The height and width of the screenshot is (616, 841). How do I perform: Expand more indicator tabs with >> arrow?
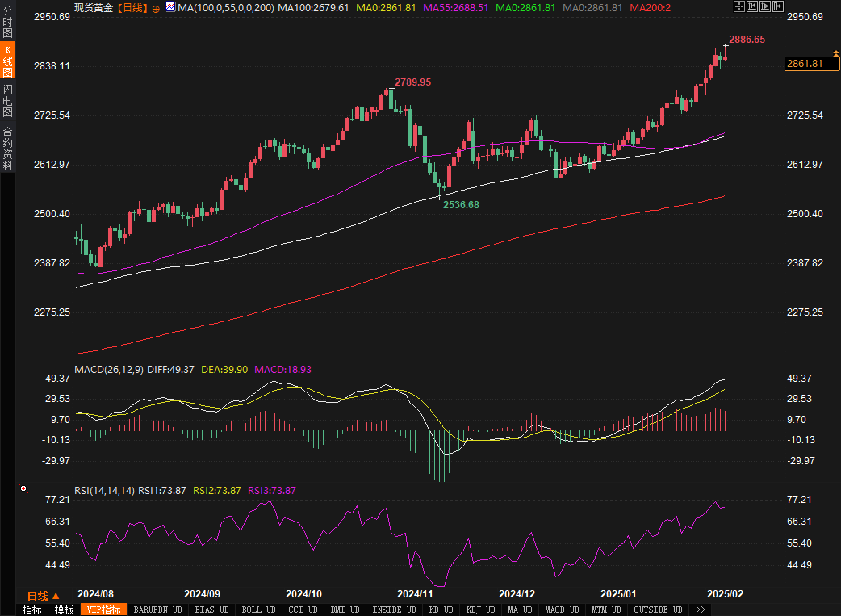(700, 610)
